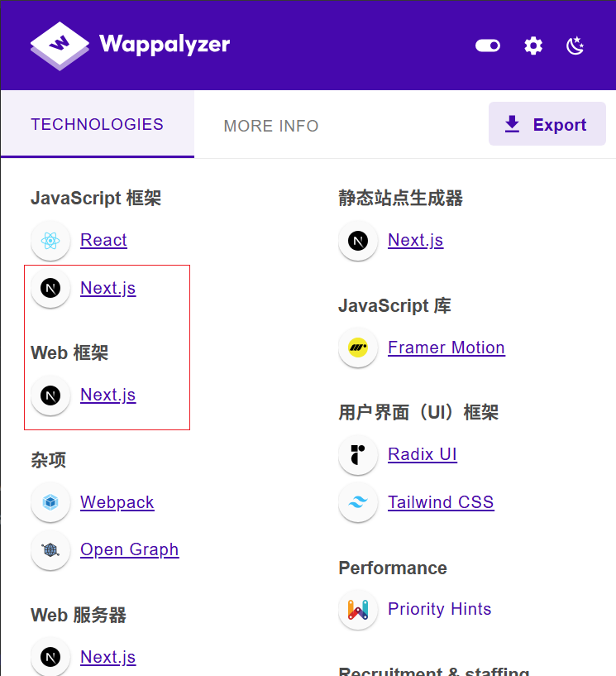The width and height of the screenshot is (616, 676).
Task: Toggle the Wappalyzer enable switch in header
Action: click(x=488, y=46)
